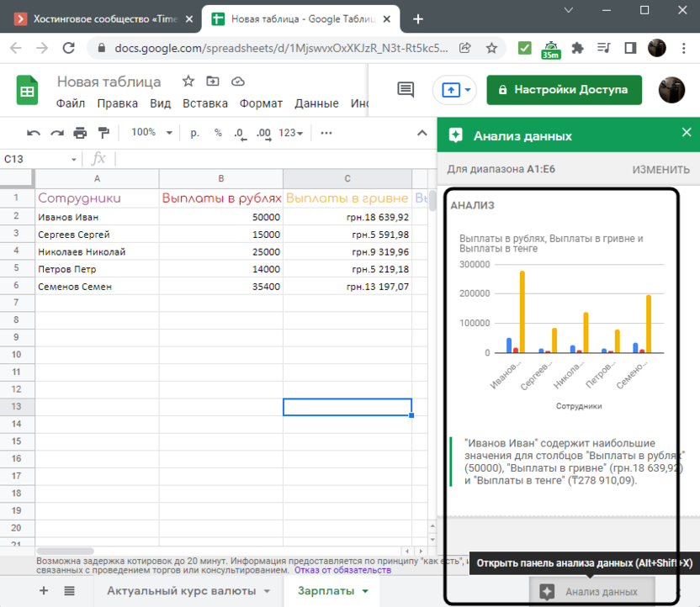This screenshot has width=700, height=607.
Task: Show more toolbar options (three dots)
Action: tap(326, 133)
